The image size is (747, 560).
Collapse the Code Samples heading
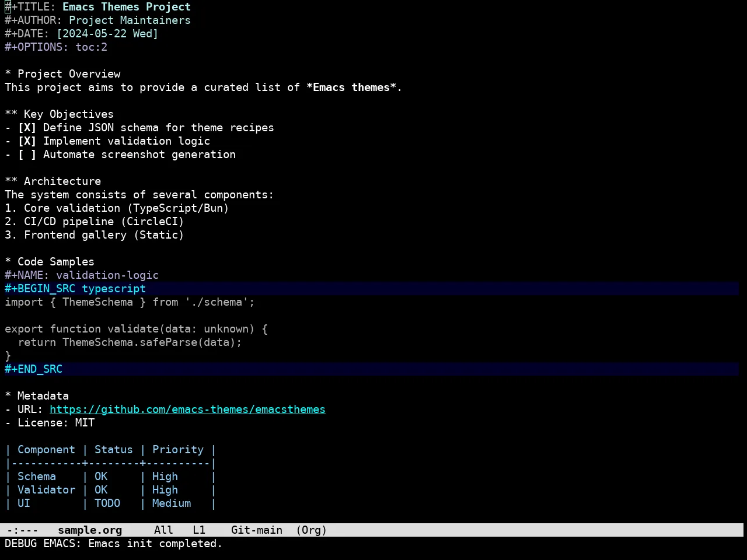(50, 262)
